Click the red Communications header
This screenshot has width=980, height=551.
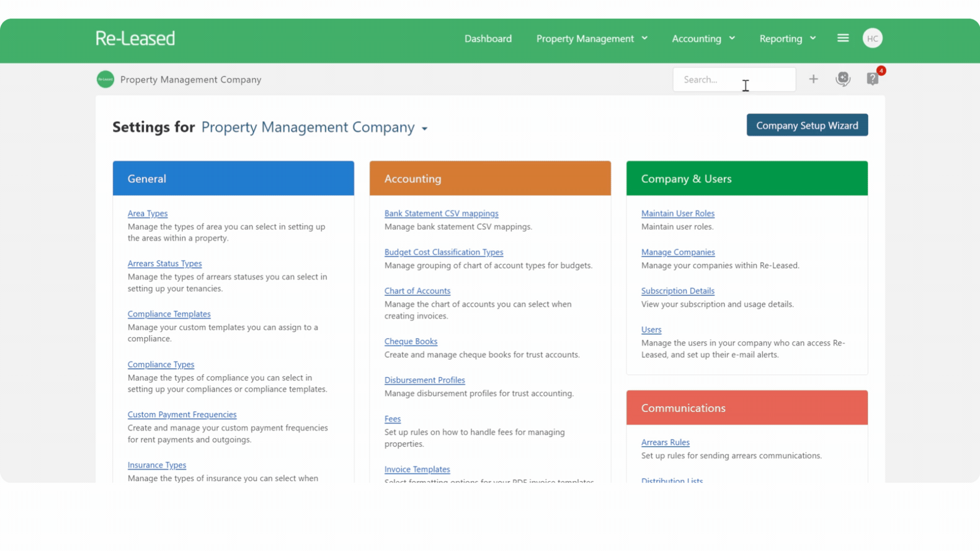747,408
